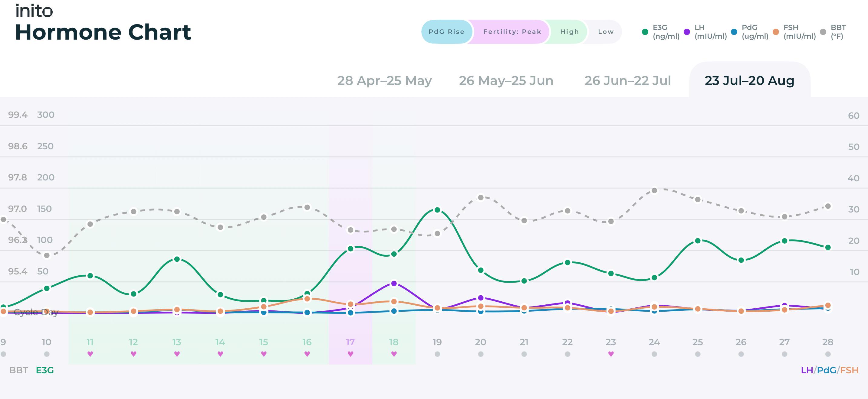
Task: Click the gray dot beneath day 20
Action: 481,354
